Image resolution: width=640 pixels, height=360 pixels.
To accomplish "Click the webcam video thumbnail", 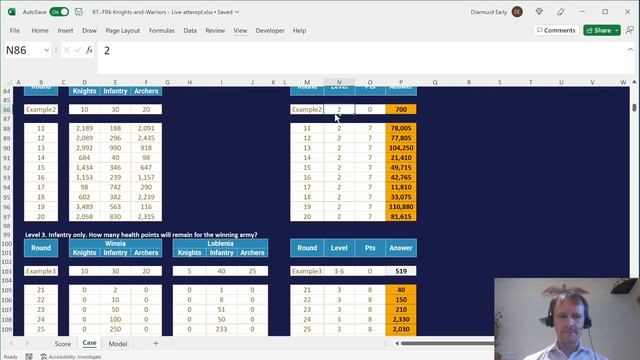I will [567, 319].
